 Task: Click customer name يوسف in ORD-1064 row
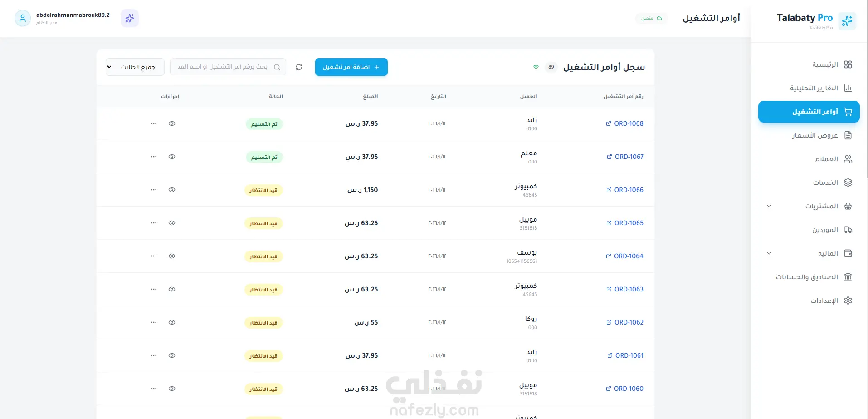(527, 252)
